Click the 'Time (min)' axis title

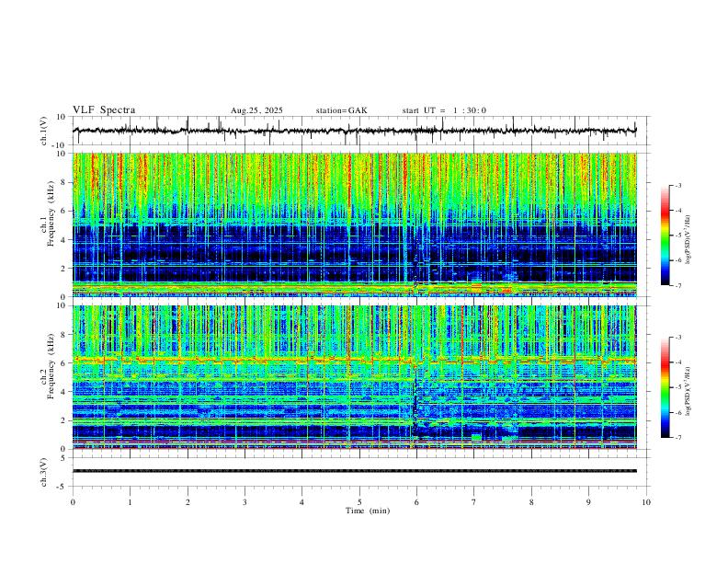[x=368, y=511]
